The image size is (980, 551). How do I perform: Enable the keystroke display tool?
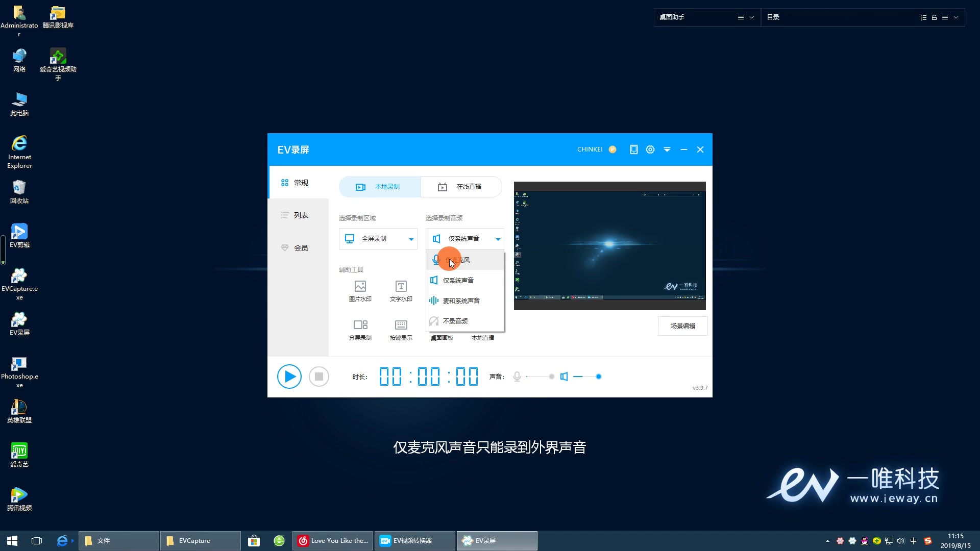point(401,329)
